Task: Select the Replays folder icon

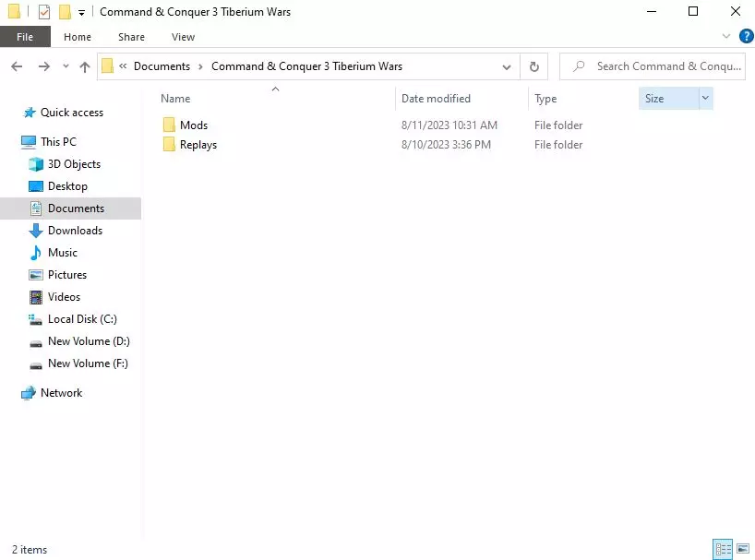Action: click(169, 144)
